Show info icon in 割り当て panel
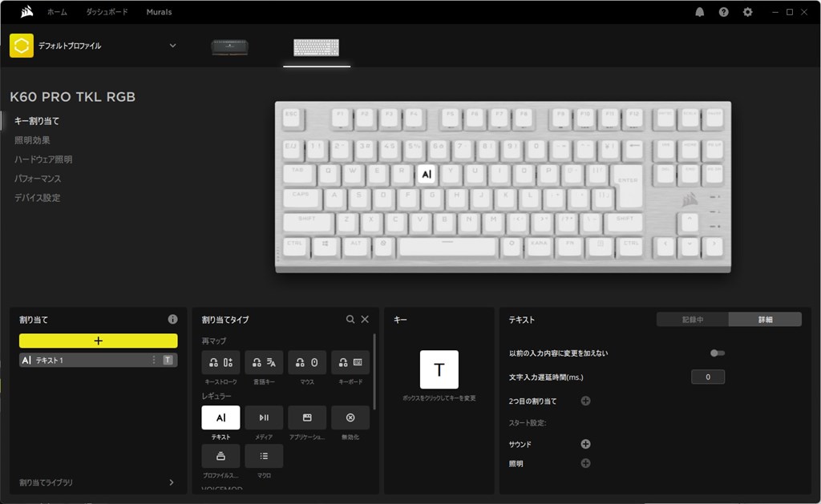Viewport: 821px width, 504px height. [x=172, y=319]
